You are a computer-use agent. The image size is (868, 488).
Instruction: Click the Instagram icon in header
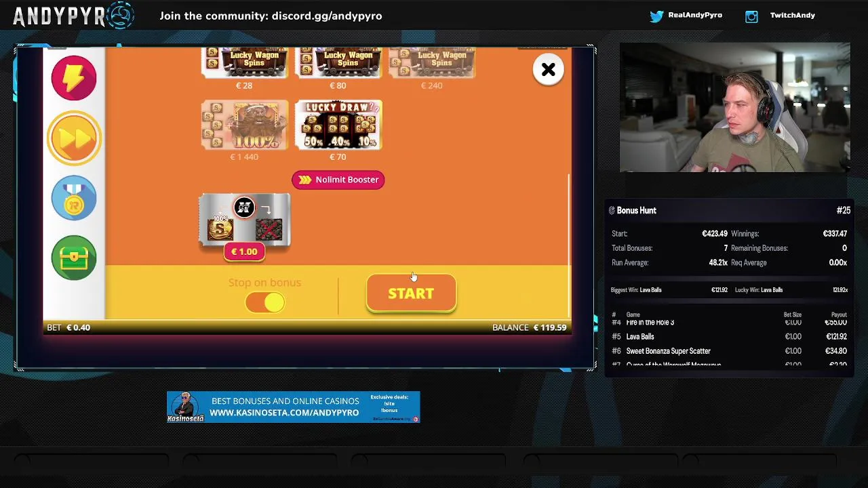(751, 16)
